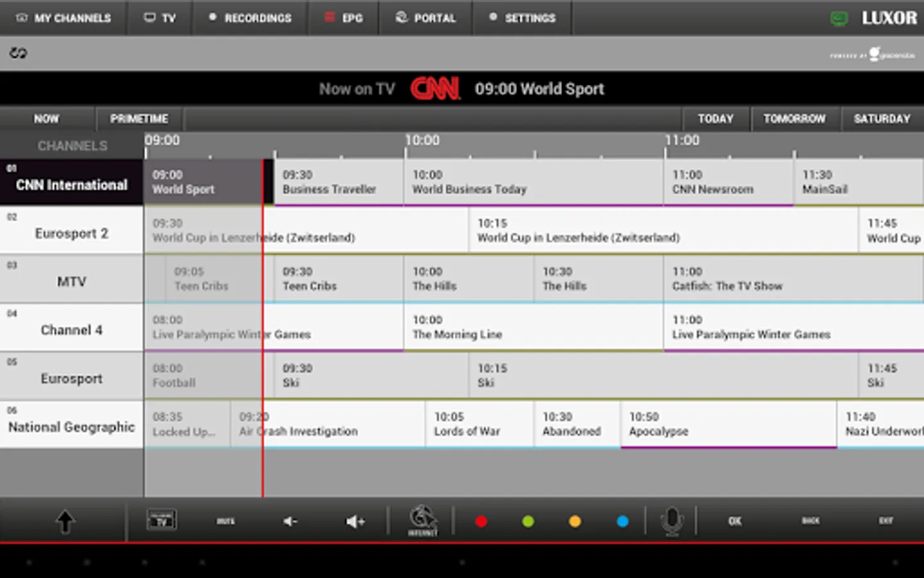Select the MTV channel row

[72, 279]
